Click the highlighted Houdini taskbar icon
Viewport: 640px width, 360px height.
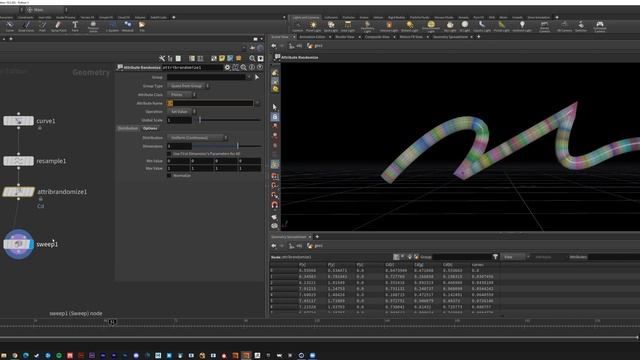[x=246, y=356]
